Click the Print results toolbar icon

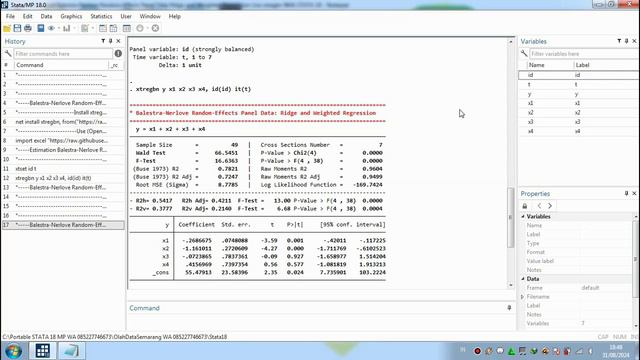[28, 28]
